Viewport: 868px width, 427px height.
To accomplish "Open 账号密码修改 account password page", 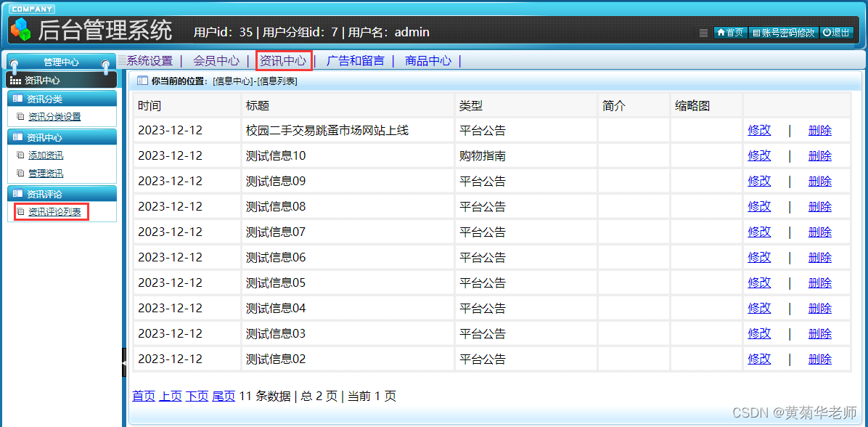I will [784, 33].
